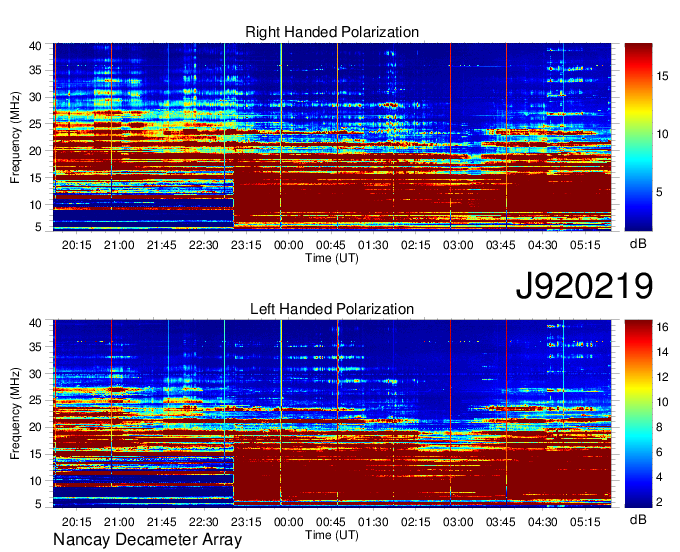This screenshot has width=680, height=552.
Task: Click the 25 MHz tick of right-handed plot
Action: (36, 124)
